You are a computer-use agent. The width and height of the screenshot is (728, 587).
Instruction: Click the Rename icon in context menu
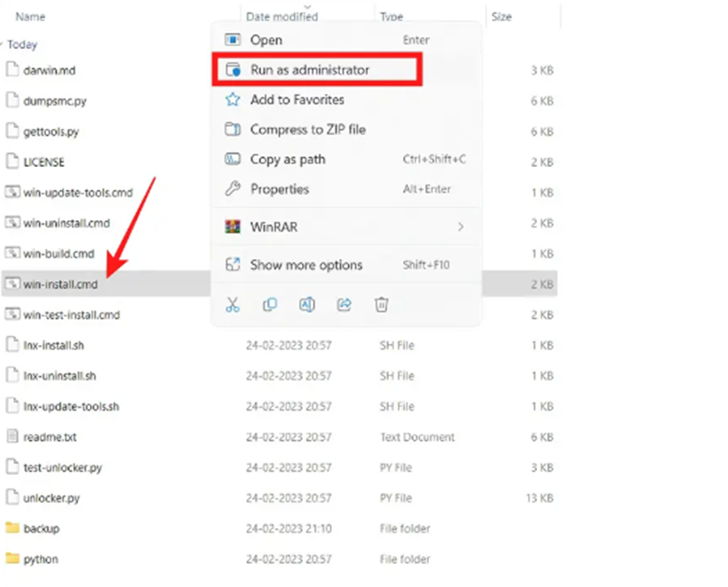click(x=307, y=305)
